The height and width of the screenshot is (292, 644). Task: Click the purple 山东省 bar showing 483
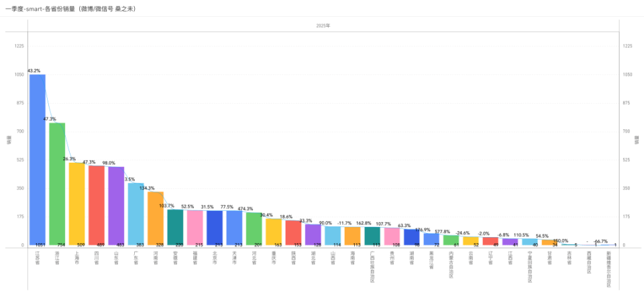pyautogui.click(x=116, y=206)
